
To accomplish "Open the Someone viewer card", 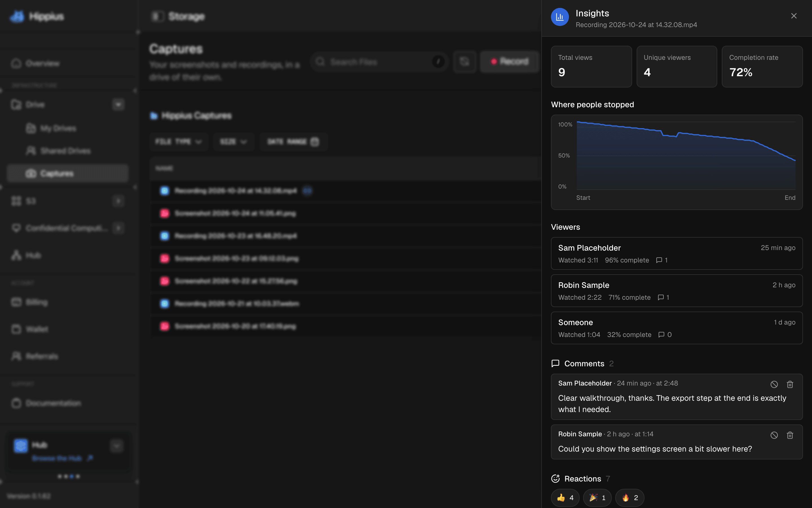I will point(676,328).
